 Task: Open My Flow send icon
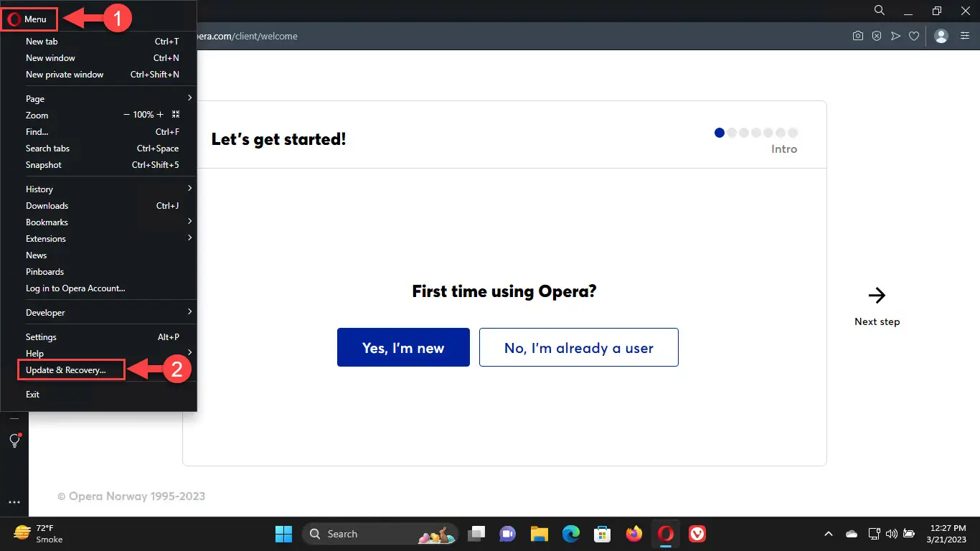tap(895, 36)
